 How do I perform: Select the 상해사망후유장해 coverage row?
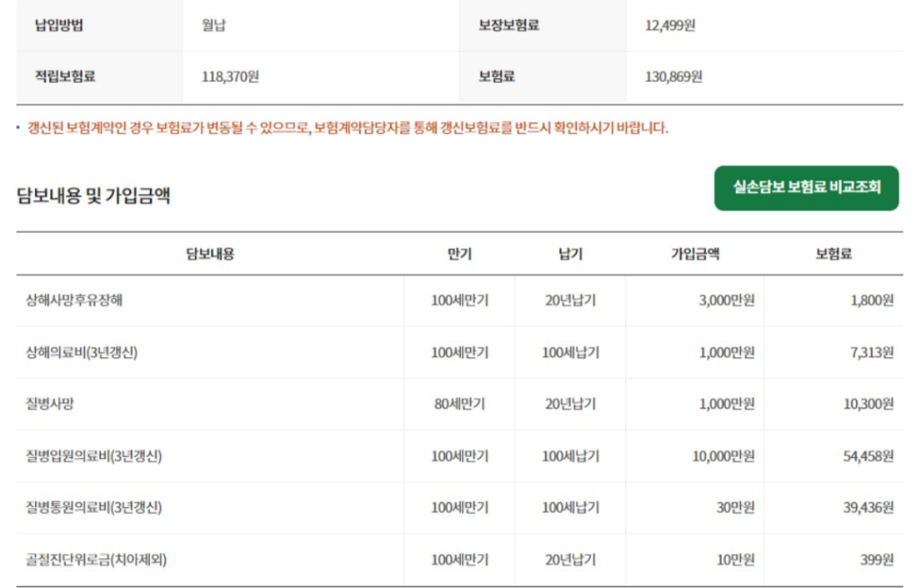pos(75,301)
